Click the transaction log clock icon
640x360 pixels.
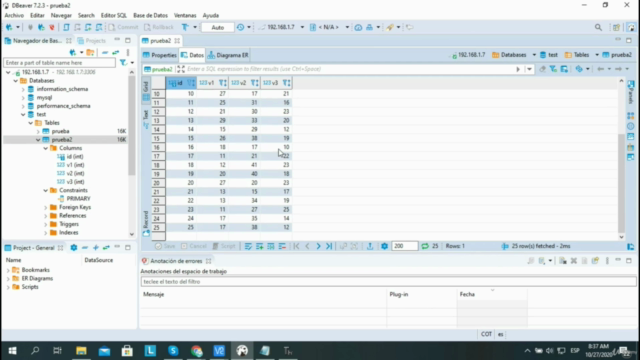pyautogui.click(x=240, y=27)
